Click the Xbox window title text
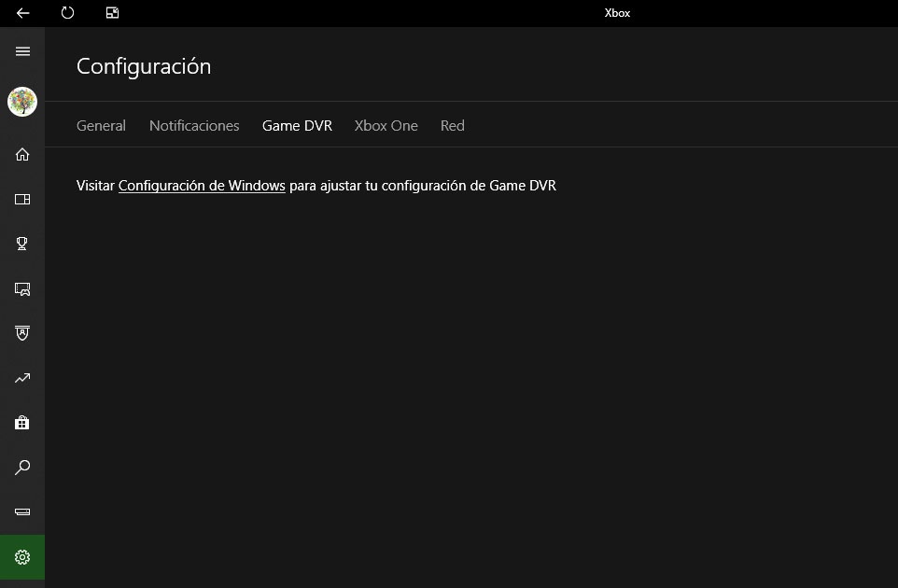898x588 pixels. pyautogui.click(x=617, y=12)
